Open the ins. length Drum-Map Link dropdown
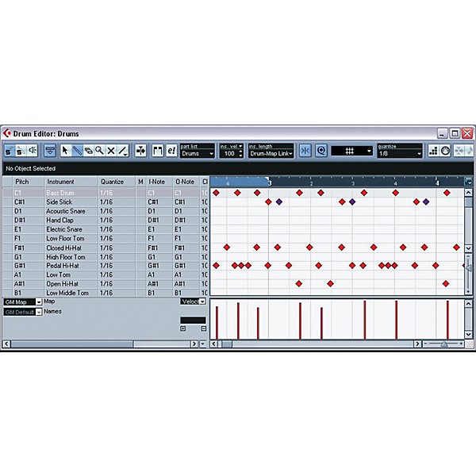Image resolution: width=476 pixels, height=476 pixels. click(271, 154)
